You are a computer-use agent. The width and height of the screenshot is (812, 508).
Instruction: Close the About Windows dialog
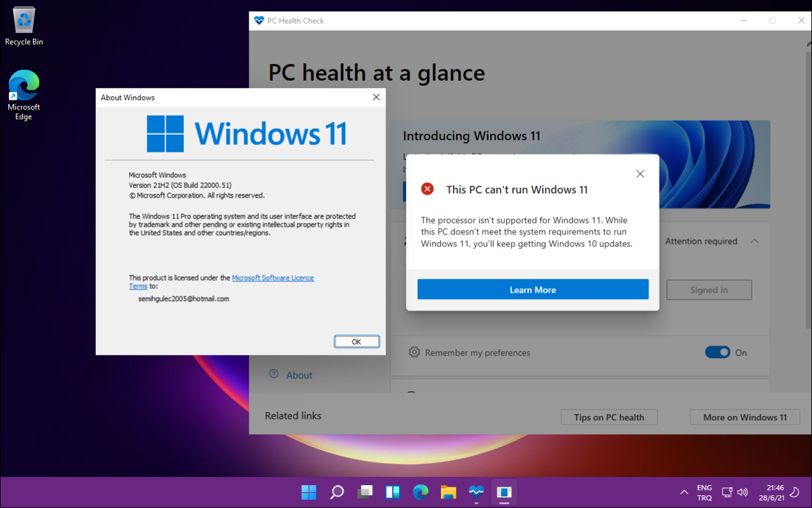pos(376,97)
